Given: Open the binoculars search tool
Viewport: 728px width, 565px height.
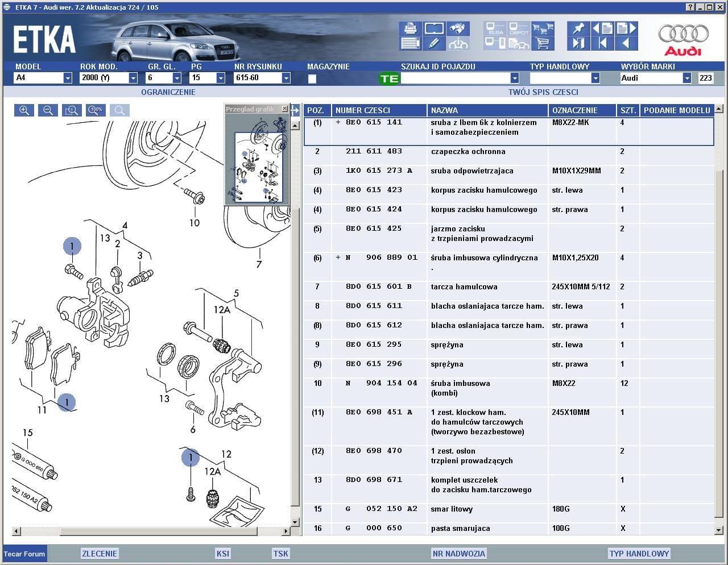Looking at the screenshot, I should click(458, 28).
